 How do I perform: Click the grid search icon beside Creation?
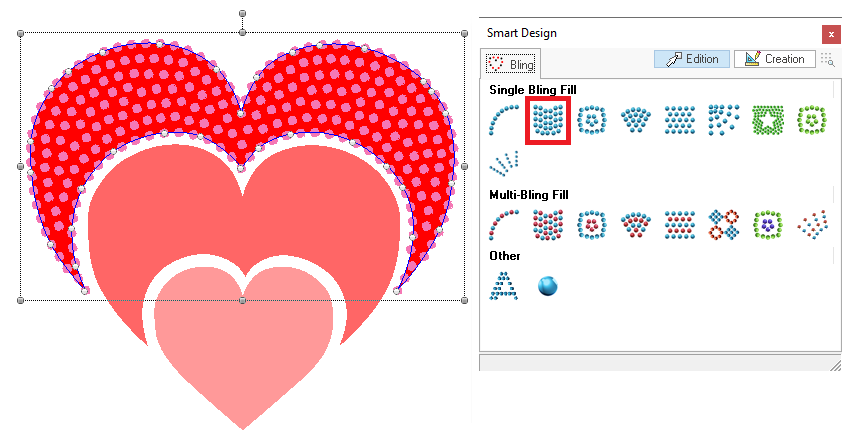coord(828,59)
